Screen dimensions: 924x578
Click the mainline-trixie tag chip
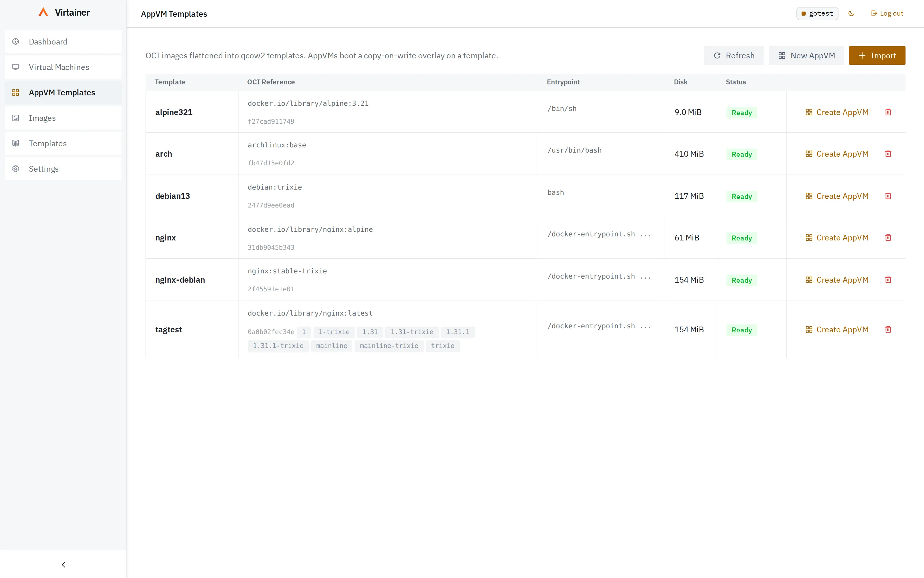[389, 346]
